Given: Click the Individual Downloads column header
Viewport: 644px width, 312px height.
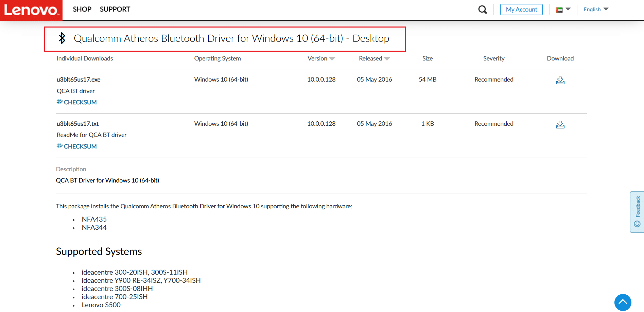Looking at the screenshot, I should 85,58.
